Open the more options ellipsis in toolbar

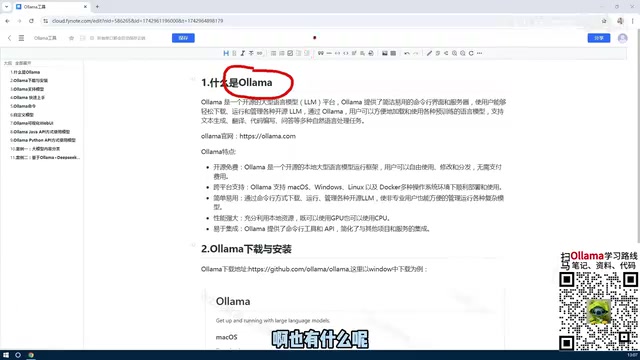pos(480,53)
